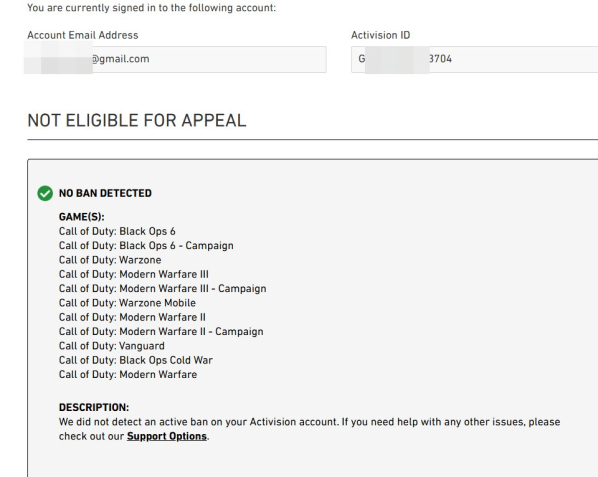The image size is (598, 477).
Task: Click Modern Warfare II - Campaign line
Action: pos(161,331)
